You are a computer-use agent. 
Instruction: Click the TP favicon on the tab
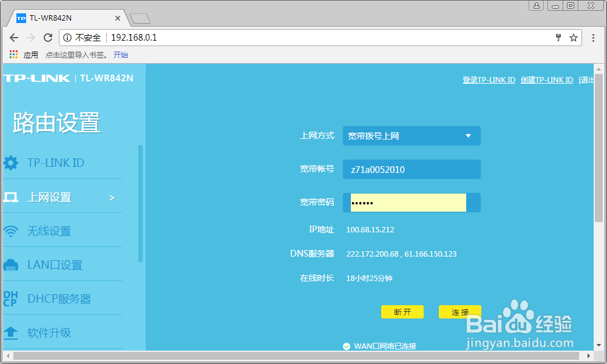tap(21, 18)
